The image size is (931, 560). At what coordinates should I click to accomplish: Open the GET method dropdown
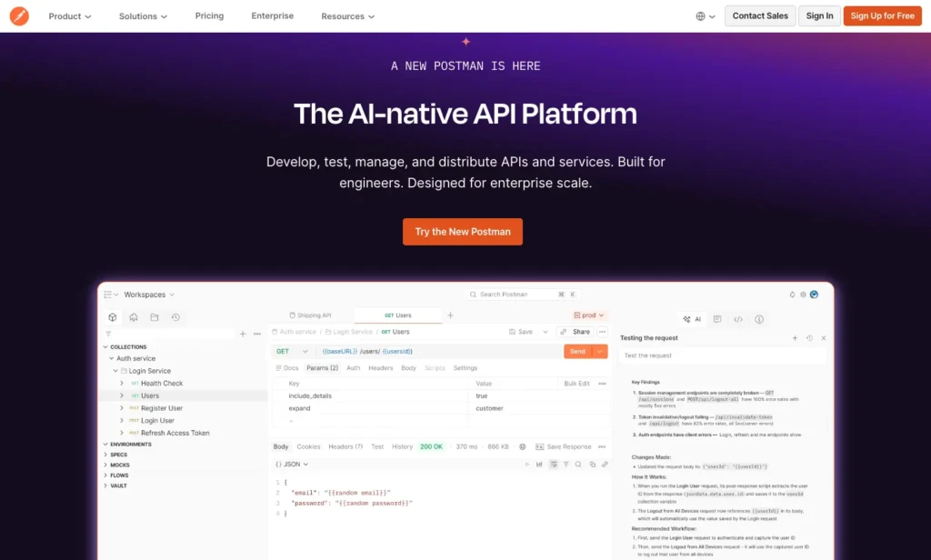coord(292,352)
